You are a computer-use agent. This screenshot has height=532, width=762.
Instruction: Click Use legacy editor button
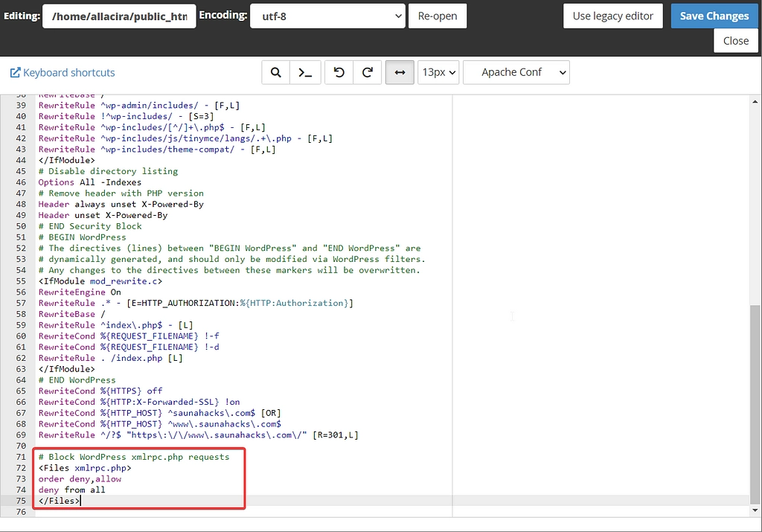(x=613, y=16)
